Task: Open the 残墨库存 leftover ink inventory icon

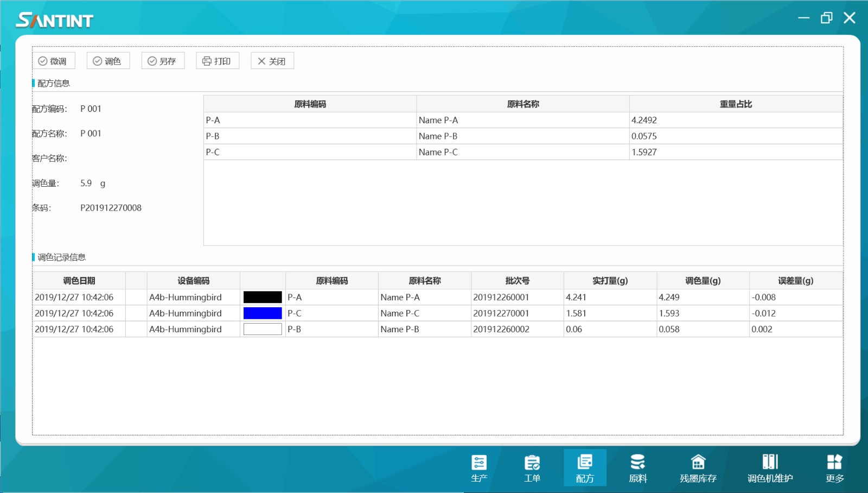Action: click(x=698, y=468)
